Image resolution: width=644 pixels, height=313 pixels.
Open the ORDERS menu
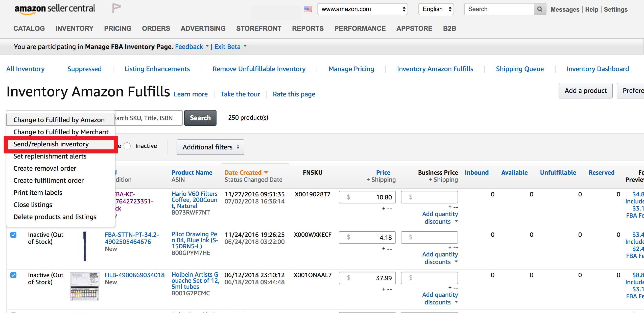156,29
